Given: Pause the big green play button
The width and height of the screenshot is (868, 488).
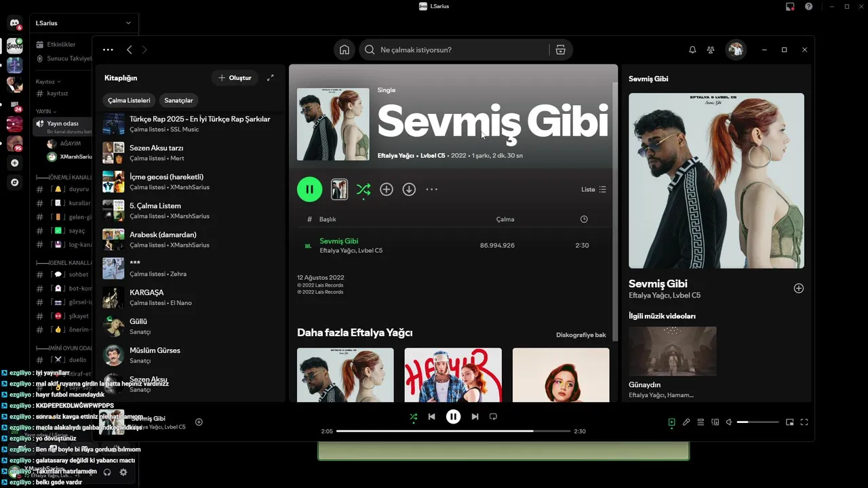Looking at the screenshot, I should click(x=309, y=190).
